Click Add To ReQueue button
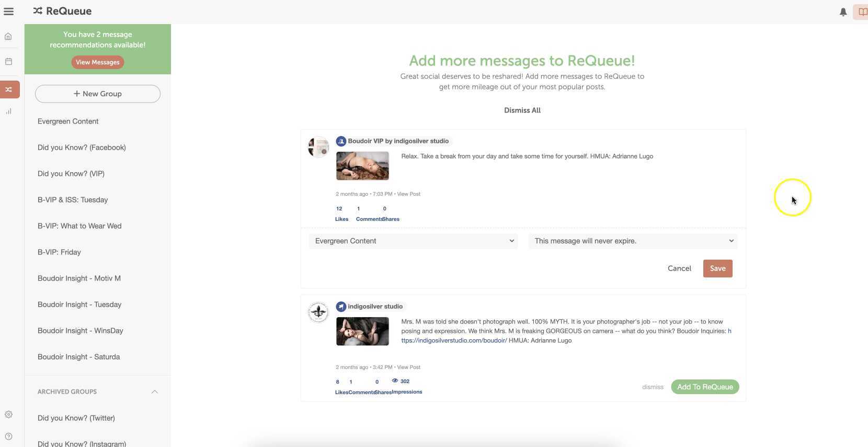 coord(704,387)
